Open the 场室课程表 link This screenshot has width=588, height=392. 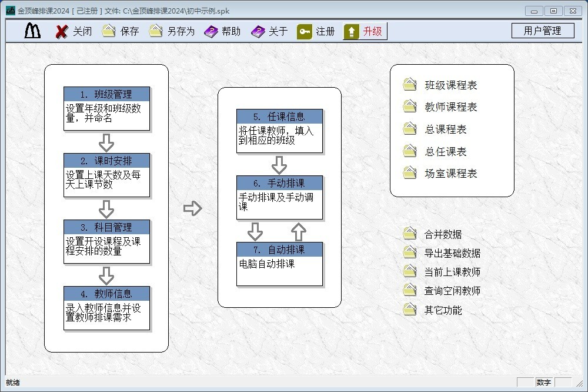[451, 174]
